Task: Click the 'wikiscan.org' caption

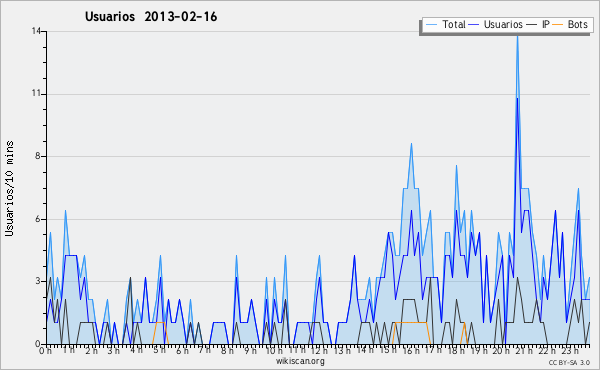Action: pyautogui.click(x=300, y=361)
